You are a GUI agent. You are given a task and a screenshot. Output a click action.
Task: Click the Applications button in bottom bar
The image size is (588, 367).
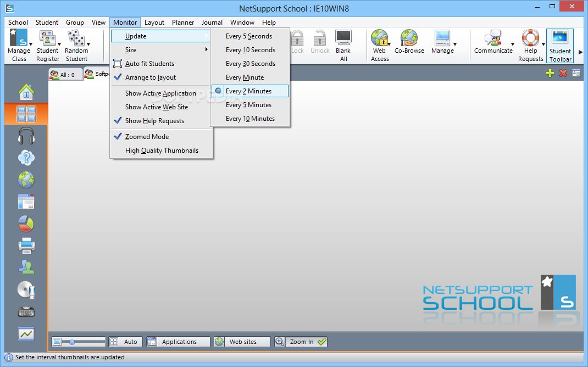coord(178,342)
